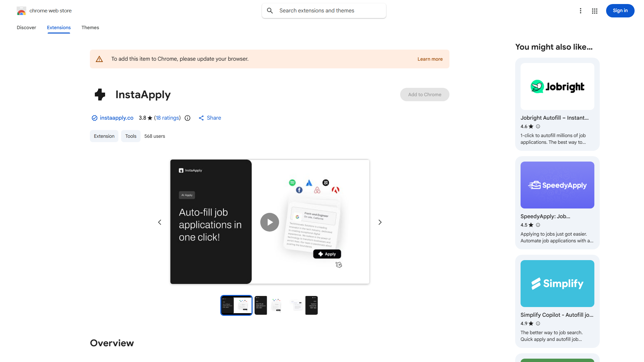Play the InstaApply promo video
Viewport: 644px width, 362px height.
coord(269,222)
